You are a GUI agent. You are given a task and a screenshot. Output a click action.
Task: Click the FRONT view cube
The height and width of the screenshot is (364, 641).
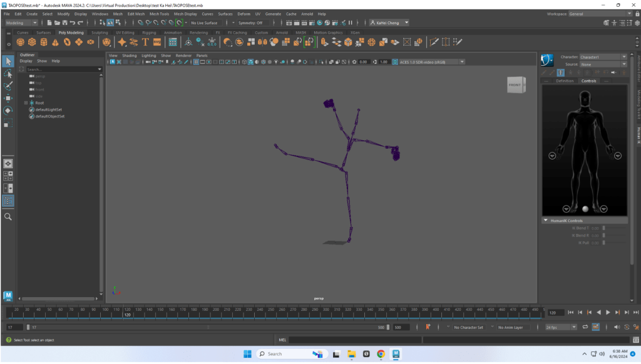pyautogui.click(x=514, y=85)
